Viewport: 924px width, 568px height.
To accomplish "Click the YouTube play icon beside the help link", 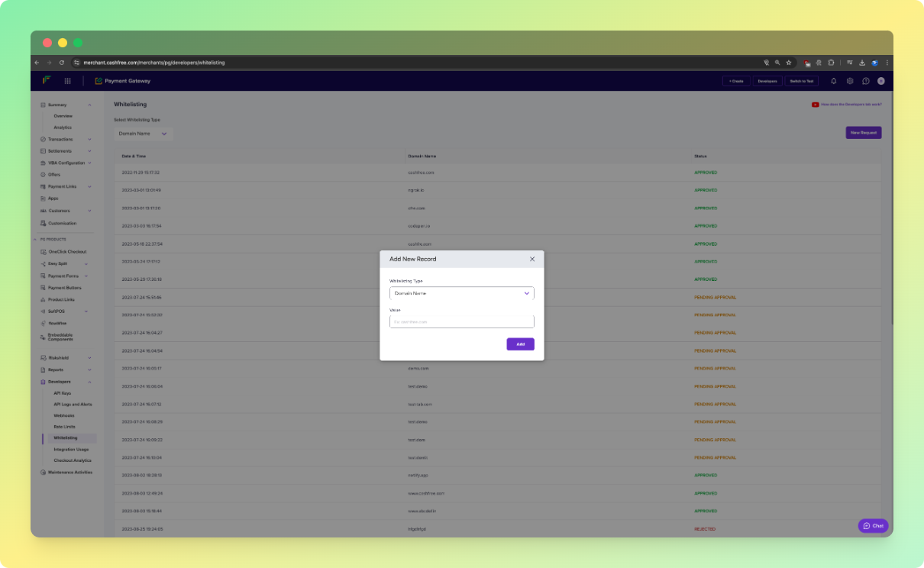I will [x=816, y=105].
